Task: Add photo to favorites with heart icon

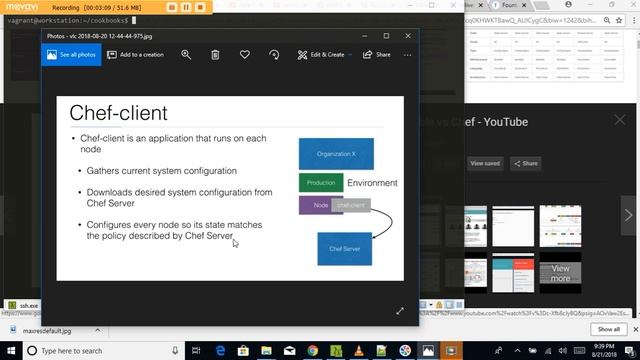Action: click(244, 55)
